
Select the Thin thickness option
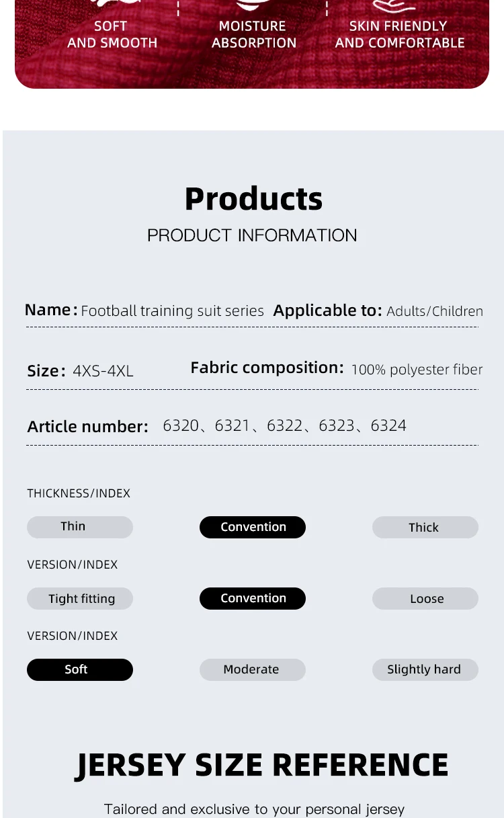pyautogui.click(x=80, y=527)
